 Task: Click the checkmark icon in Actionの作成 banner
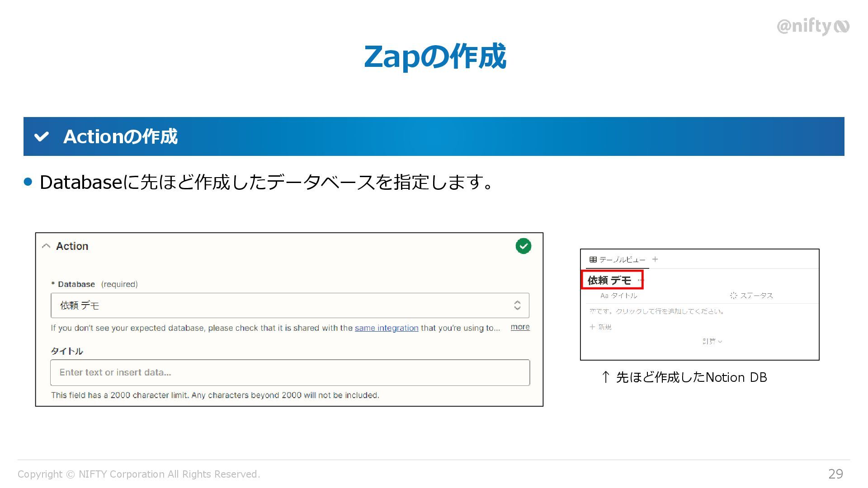click(42, 136)
